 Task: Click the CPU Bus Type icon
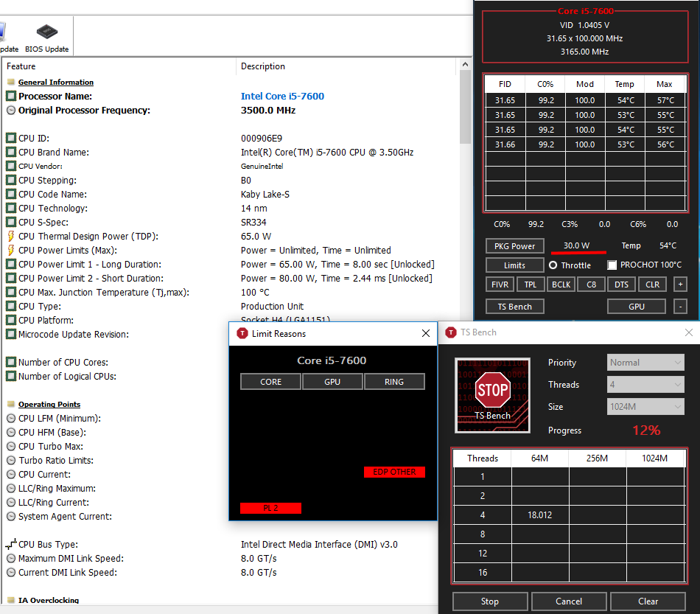pos(11,544)
